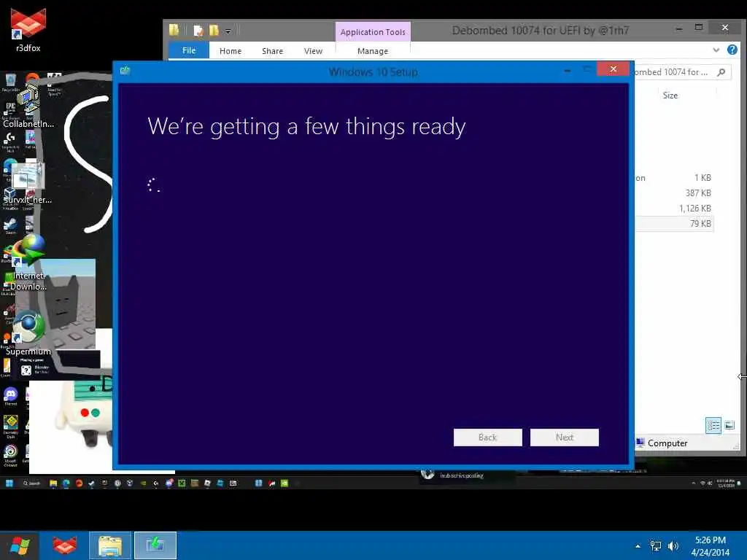This screenshot has width=747, height=560.
Task: Open Explorer Help with the question mark icon
Action: [732, 50]
